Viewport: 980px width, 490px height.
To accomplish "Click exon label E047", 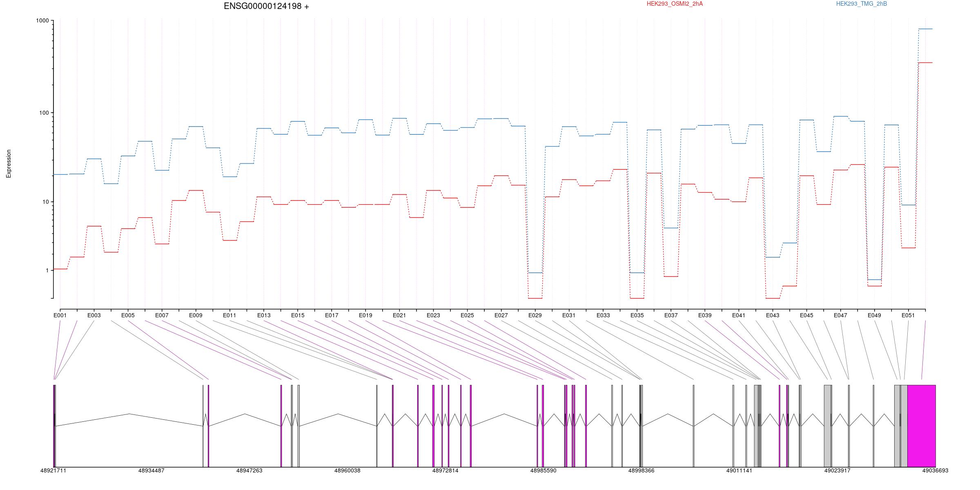I will pyautogui.click(x=840, y=315).
